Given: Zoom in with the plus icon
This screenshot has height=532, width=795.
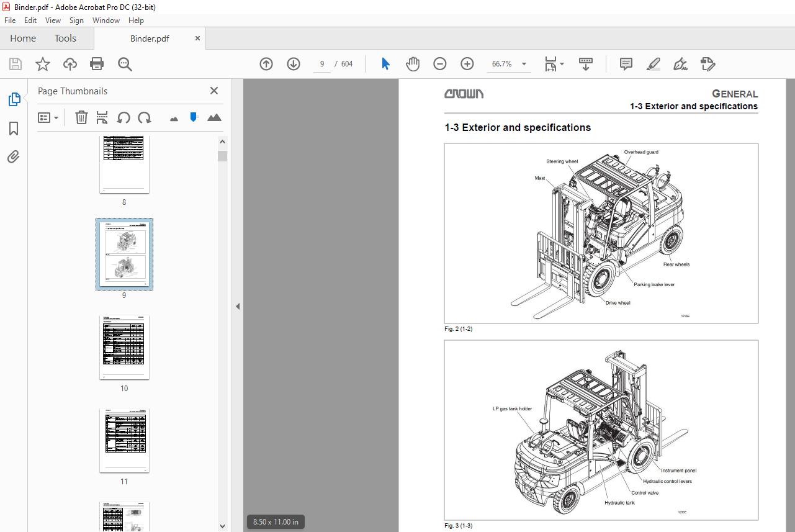Looking at the screenshot, I should [467, 64].
